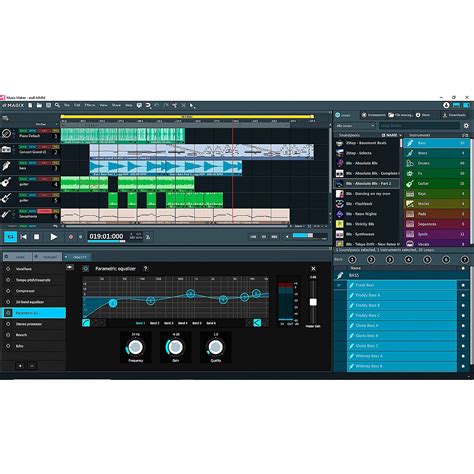The width and height of the screenshot is (474, 474).
Task: Open the File menu
Action: pos(67,105)
